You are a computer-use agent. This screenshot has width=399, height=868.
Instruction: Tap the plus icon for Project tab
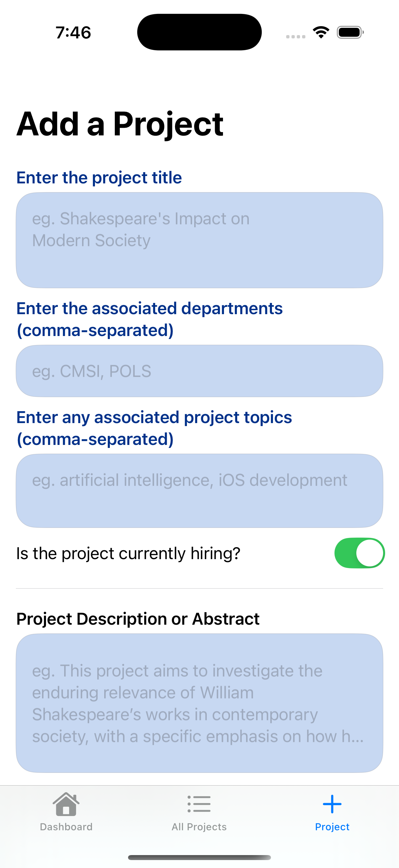332,804
